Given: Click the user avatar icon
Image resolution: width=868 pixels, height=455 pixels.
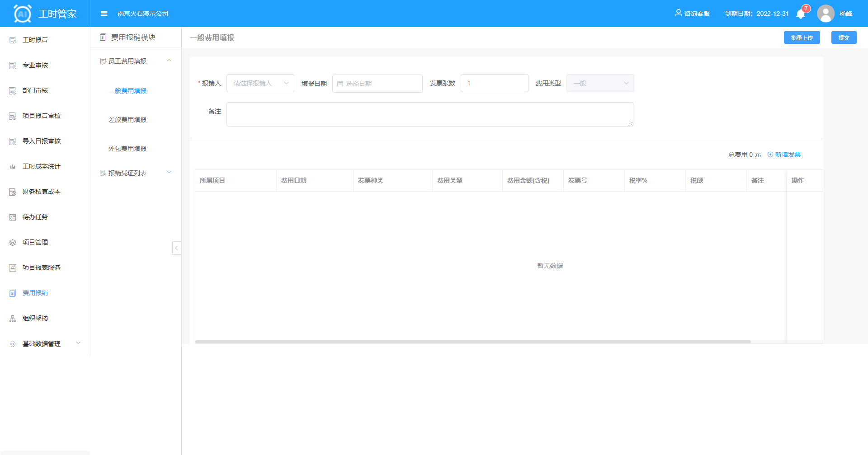Looking at the screenshot, I should (x=826, y=14).
